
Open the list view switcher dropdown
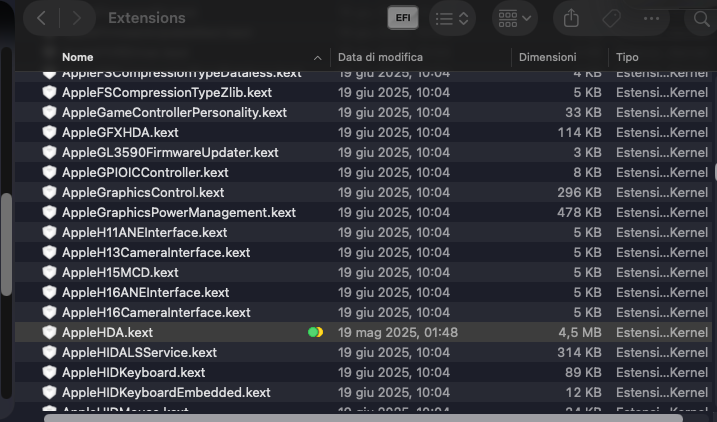[452, 18]
